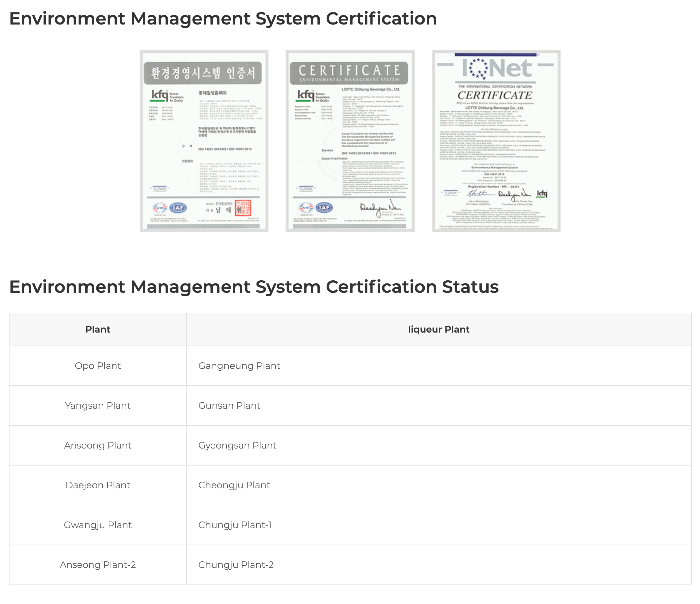This screenshot has height=604, width=700.
Task: Click the Plant column header
Action: pyautogui.click(x=98, y=329)
